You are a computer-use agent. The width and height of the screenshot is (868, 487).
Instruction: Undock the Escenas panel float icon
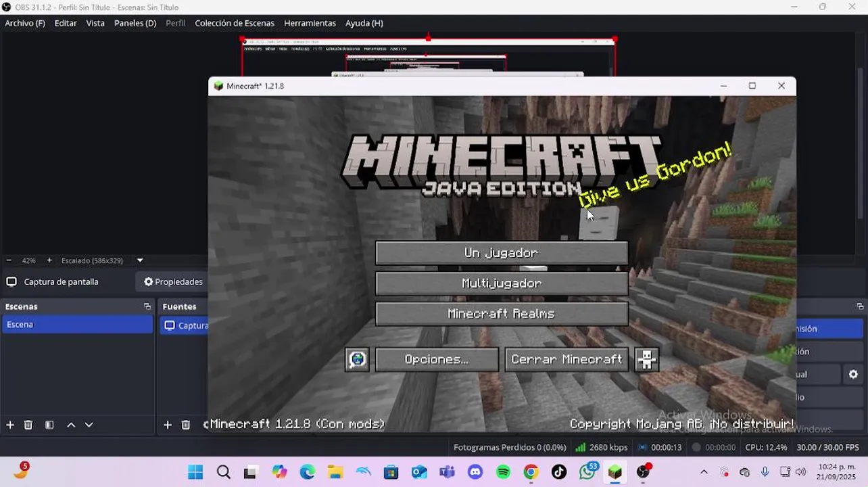tap(147, 306)
